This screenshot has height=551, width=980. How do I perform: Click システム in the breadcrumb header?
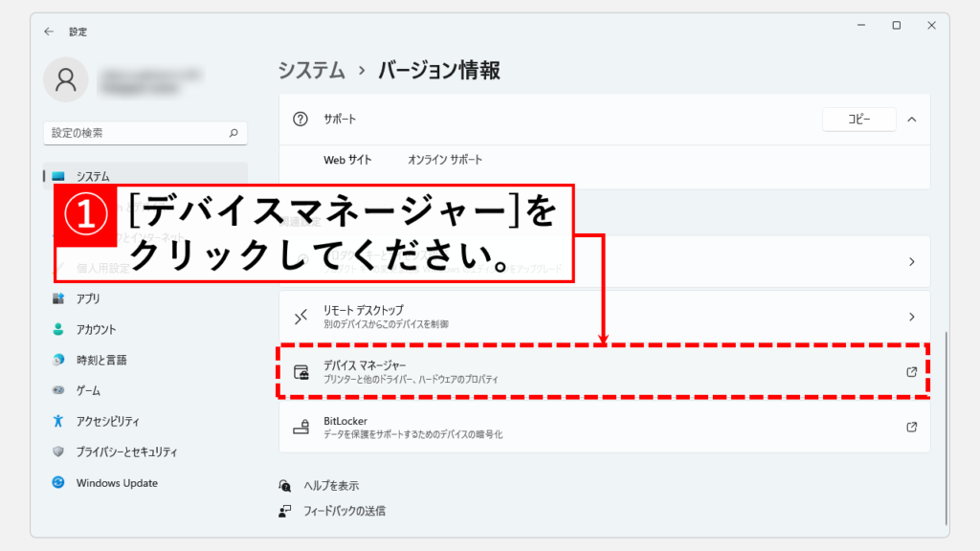[313, 70]
